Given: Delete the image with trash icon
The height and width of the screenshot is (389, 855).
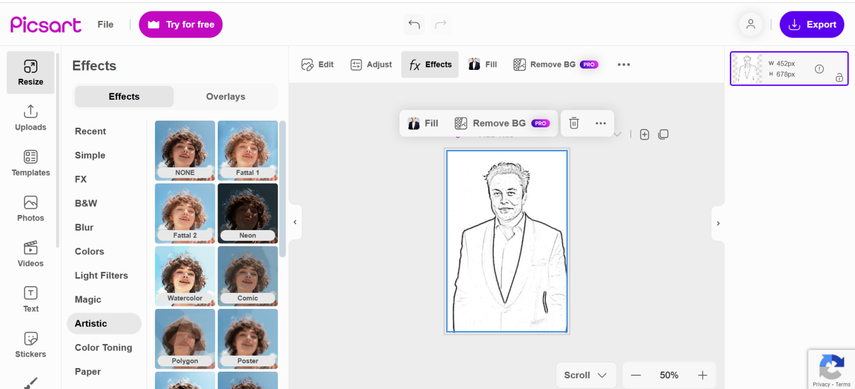Looking at the screenshot, I should [574, 123].
